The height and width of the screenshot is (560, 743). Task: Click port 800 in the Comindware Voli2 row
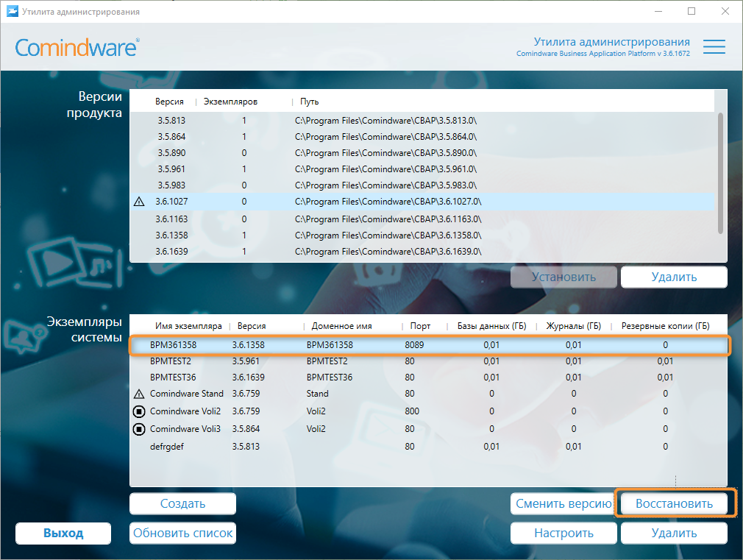412,411
